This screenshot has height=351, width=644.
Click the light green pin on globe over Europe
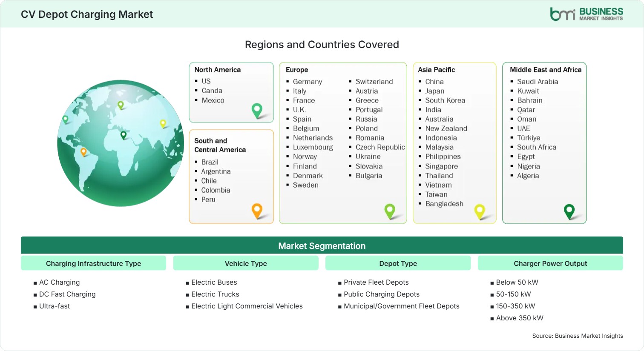pyautogui.click(x=121, y=105)
